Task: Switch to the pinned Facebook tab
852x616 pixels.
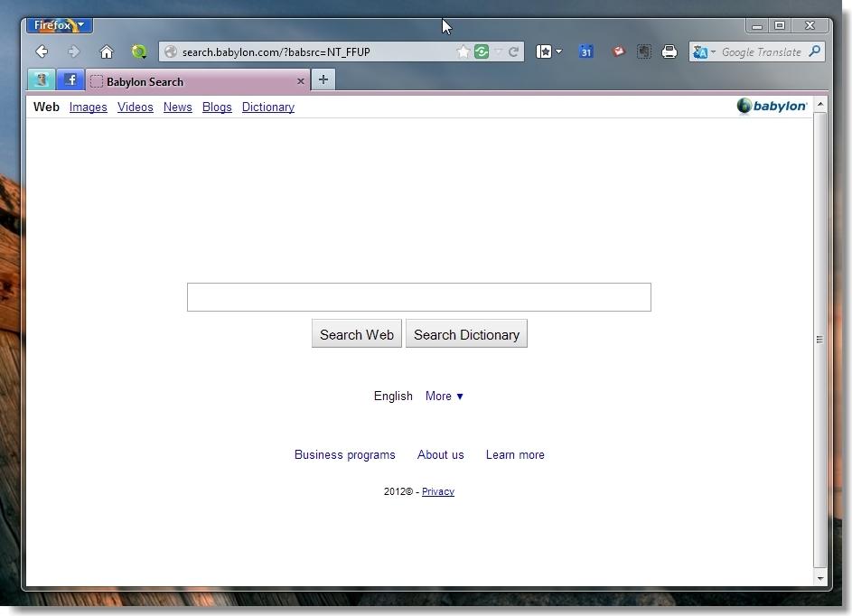Action: 70,79
